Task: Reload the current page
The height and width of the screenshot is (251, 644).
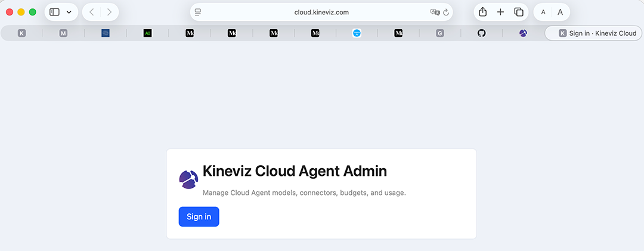Action: click(446, 13)
